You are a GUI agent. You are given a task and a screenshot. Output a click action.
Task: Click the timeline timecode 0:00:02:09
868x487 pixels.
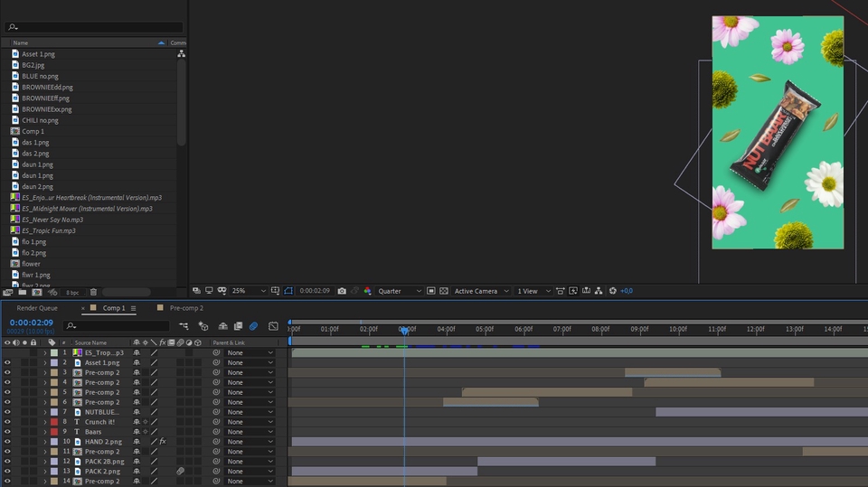(x=32, y=323)
